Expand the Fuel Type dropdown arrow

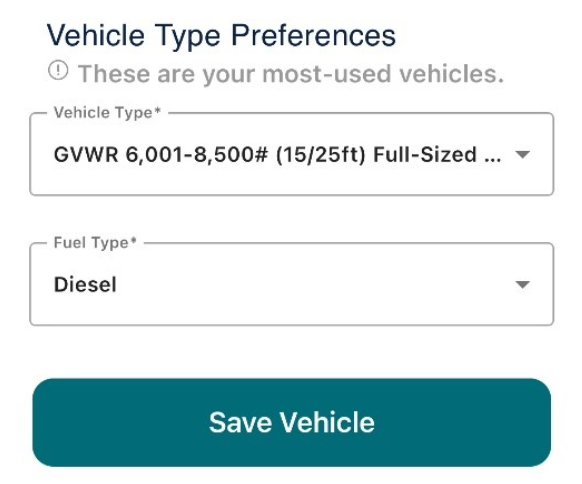[x=523, y=285]
